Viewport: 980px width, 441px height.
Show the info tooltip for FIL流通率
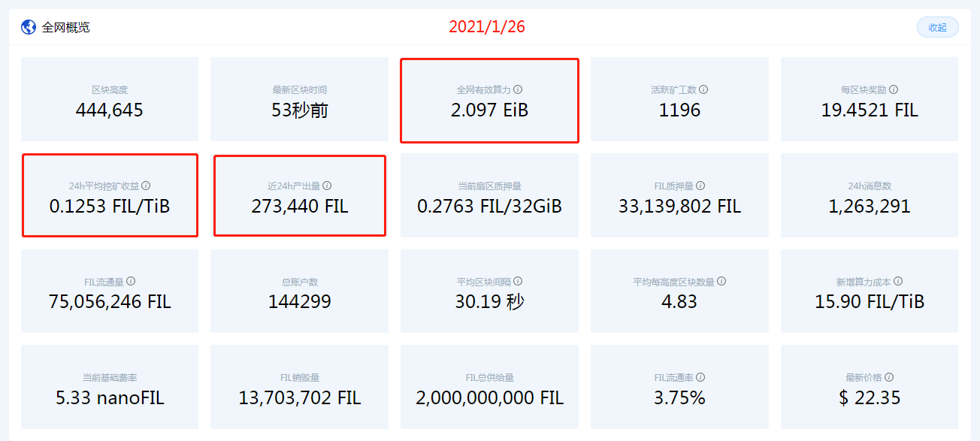700,377
